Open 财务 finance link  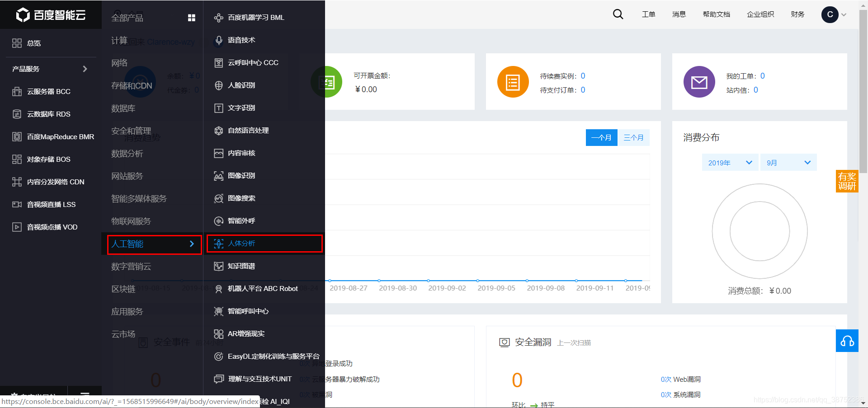point(797,14)
